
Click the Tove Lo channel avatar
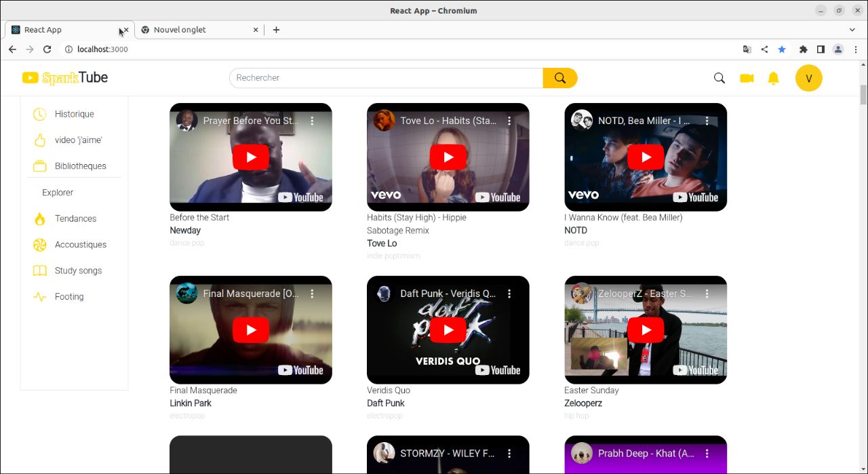coord(384,121)
